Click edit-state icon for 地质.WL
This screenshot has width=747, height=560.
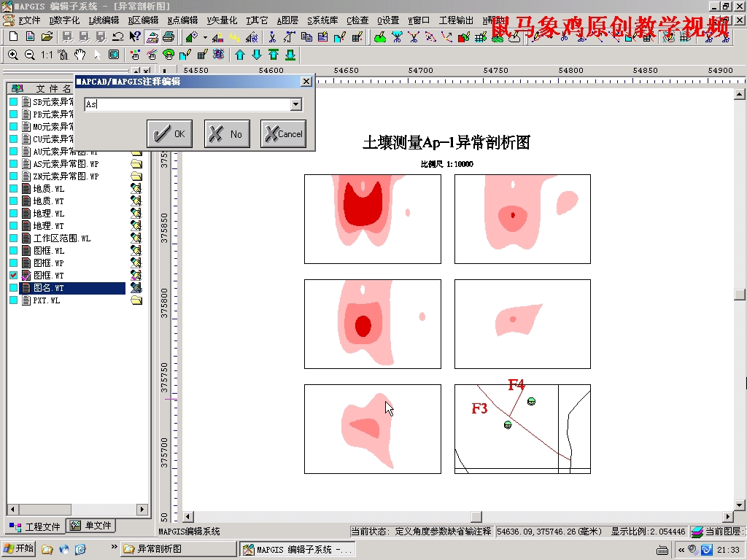coord(136,189)
